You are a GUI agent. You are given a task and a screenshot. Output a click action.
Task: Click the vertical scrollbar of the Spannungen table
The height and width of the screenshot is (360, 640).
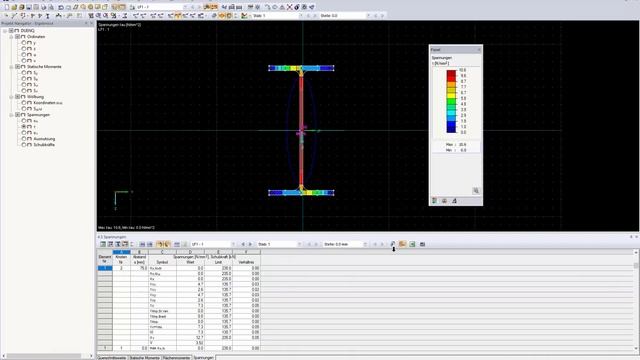(636, 300)
